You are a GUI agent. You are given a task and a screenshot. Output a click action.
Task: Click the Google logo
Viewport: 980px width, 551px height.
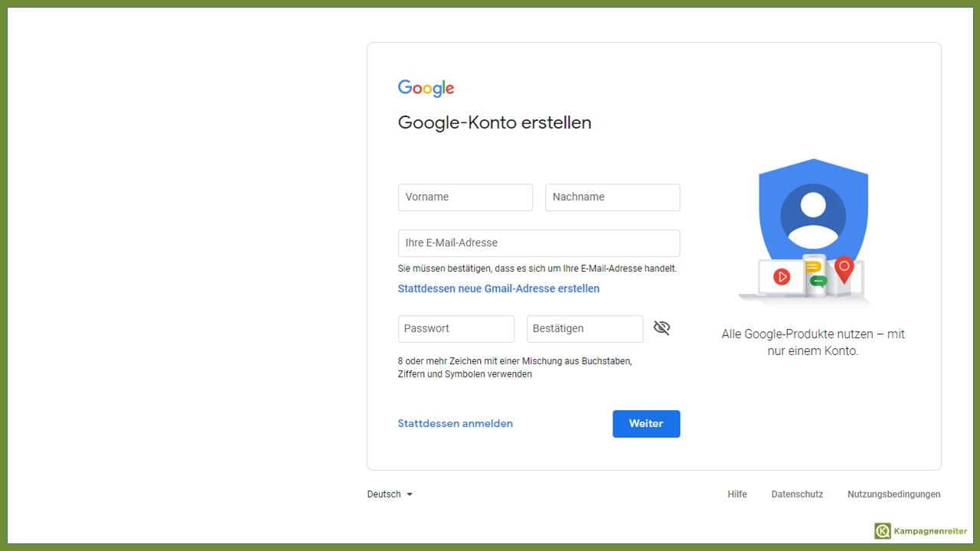click(x=426, y=88)
